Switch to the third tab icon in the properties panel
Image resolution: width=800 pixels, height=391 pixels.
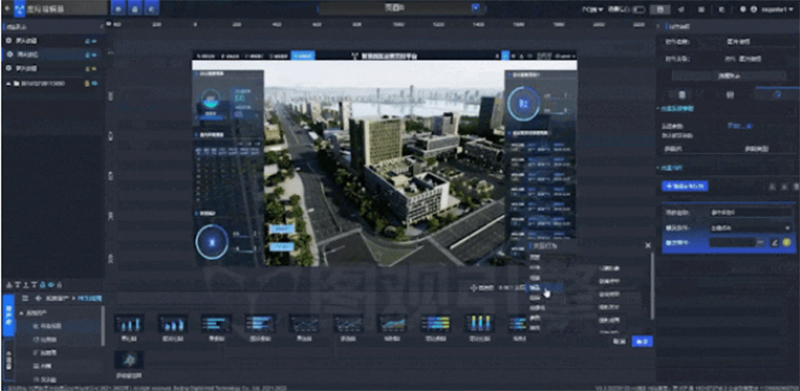pos(777,94)
